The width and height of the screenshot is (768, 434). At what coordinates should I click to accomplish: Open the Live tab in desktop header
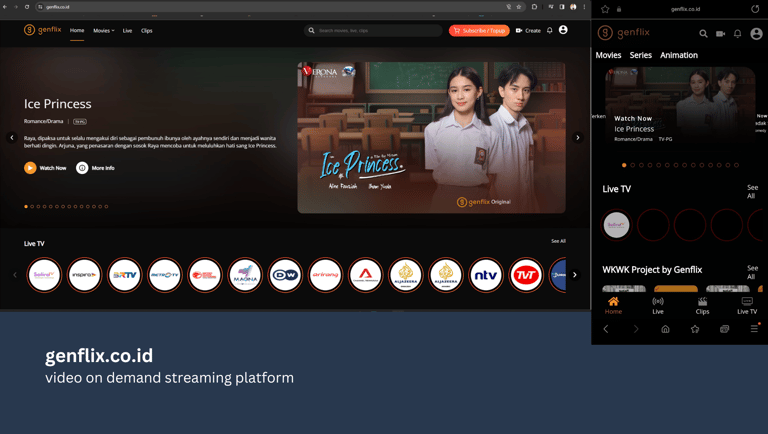pyautogui.click(x=127, y=30)
